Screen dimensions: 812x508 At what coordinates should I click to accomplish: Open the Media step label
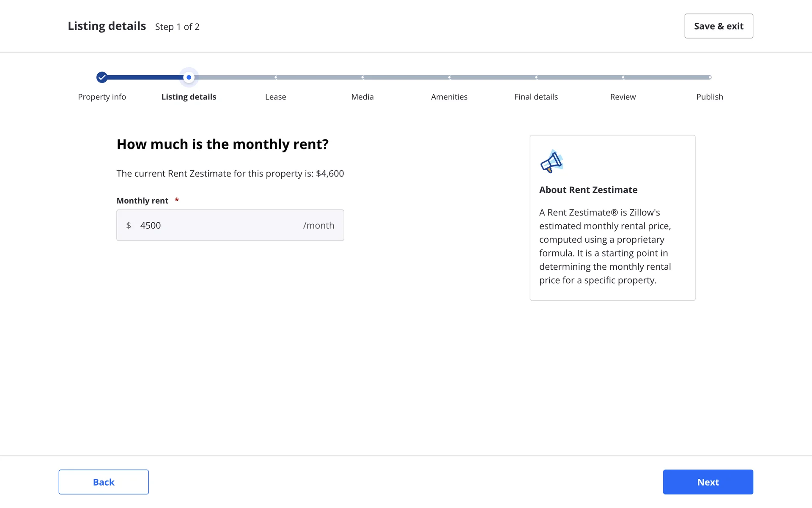click(x=362, y=97)
